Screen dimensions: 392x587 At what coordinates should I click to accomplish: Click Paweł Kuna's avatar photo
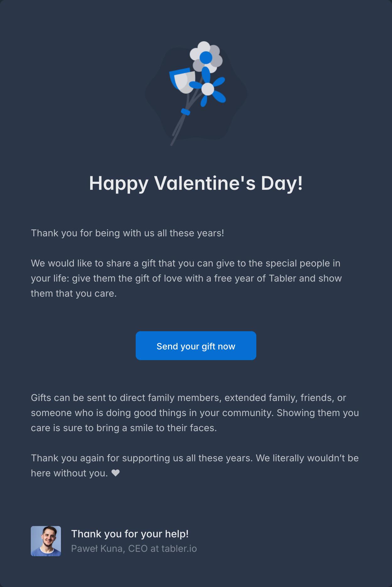coord(46,541)
